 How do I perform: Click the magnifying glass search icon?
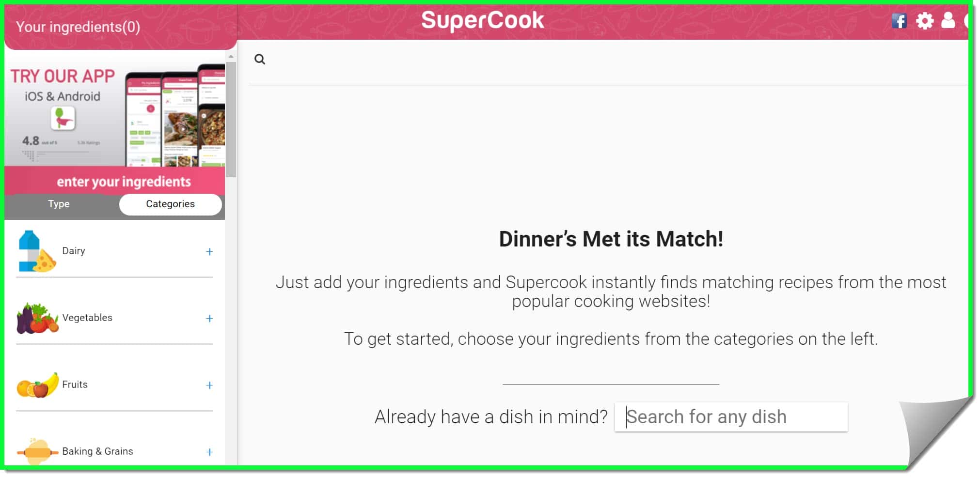pos(260,60)
